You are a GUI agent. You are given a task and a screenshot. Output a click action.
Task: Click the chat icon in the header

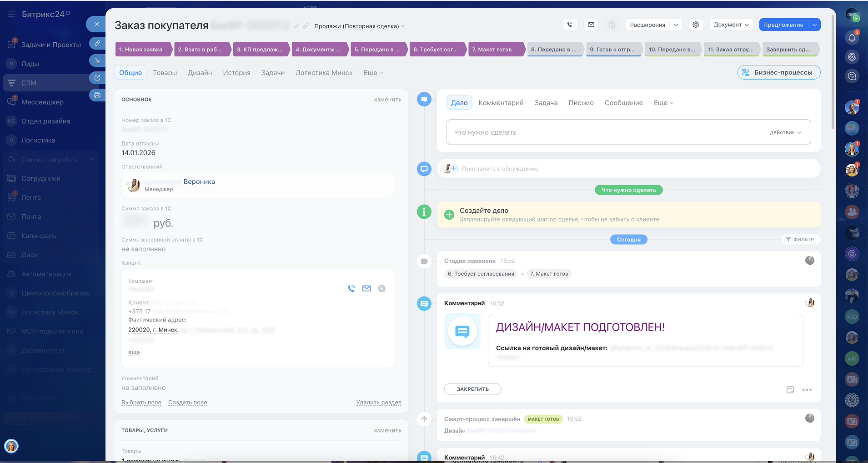(612, 25)
